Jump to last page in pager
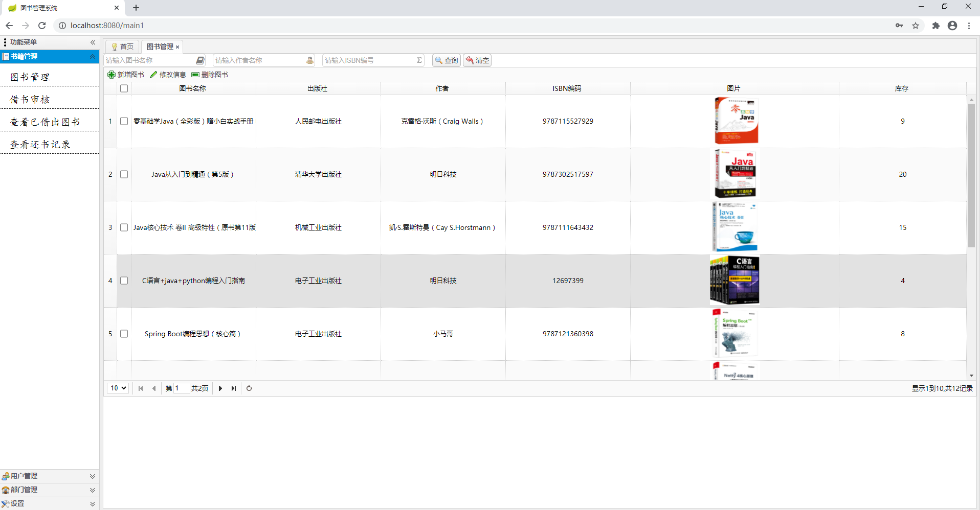This screenshot has height=510, width=980. [234, 388]
